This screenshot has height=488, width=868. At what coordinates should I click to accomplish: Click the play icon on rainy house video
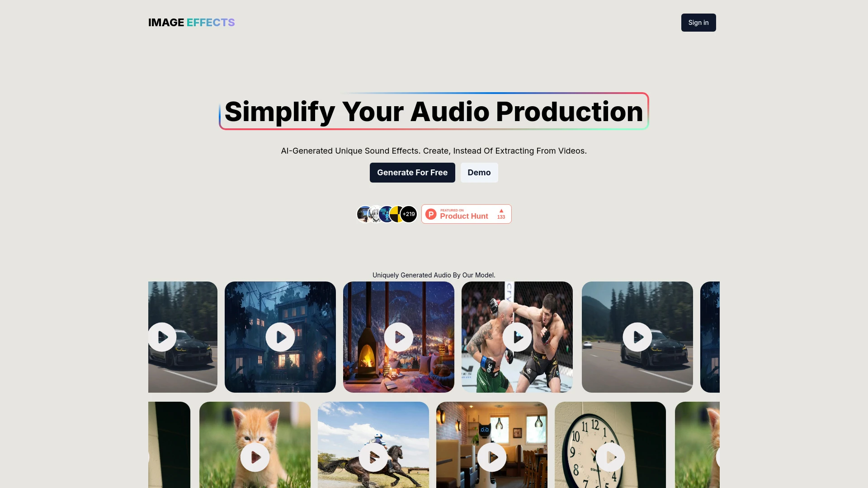[x=279, y=337]
